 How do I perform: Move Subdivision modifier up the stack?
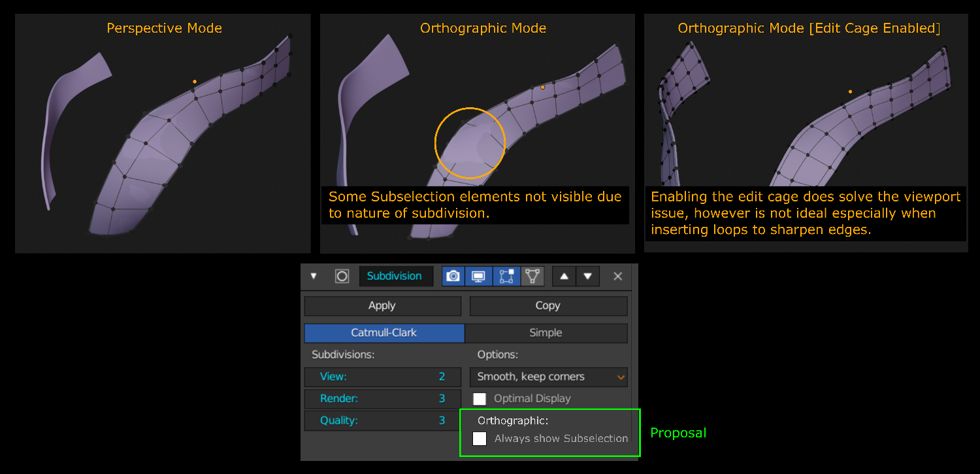point(564,276)
